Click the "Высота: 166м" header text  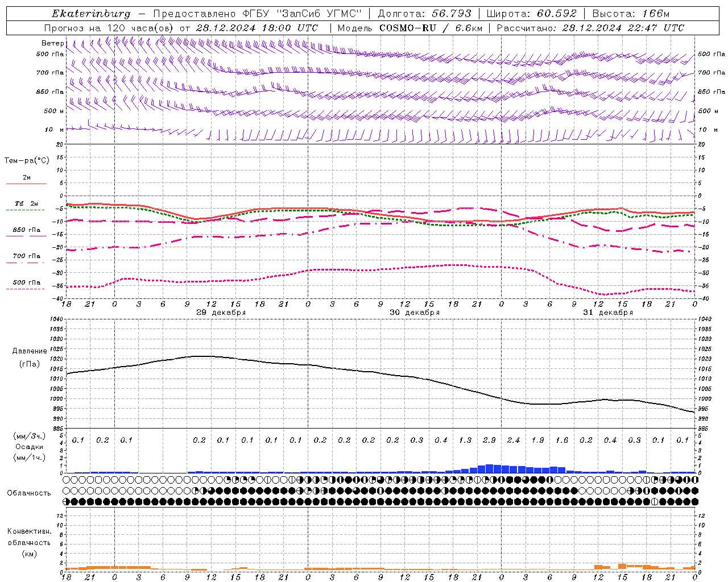click(x=631, y=14)
